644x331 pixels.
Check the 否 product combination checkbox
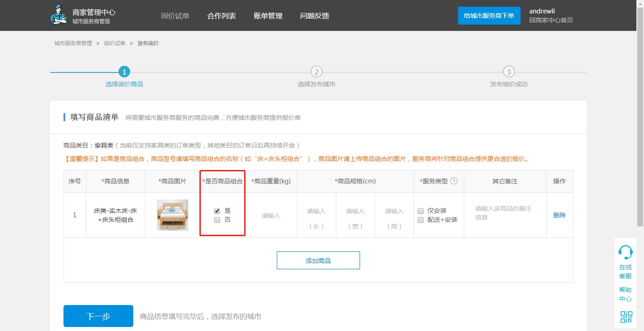[x=217, y=220]
